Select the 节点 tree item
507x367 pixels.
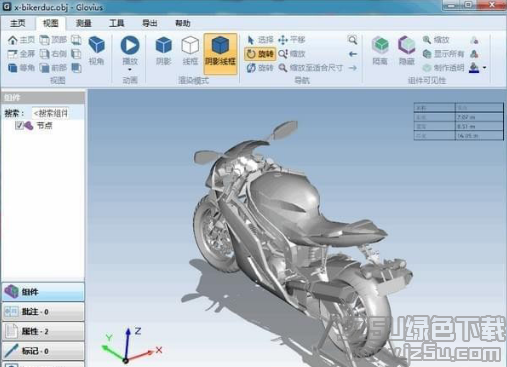coord(44,126)
